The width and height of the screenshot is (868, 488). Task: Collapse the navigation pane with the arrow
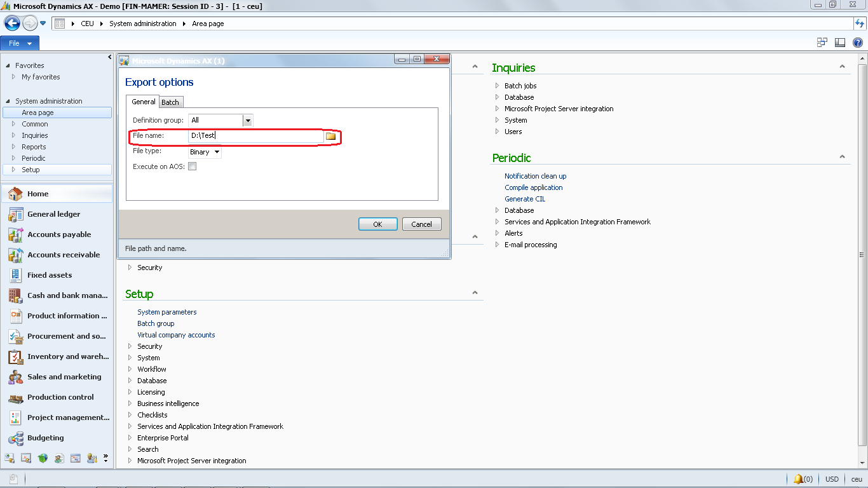(110, 57)
